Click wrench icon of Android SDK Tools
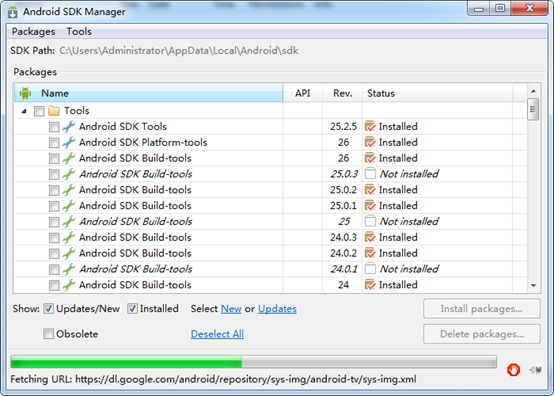554x396 pixels. (x=69, y=126)
